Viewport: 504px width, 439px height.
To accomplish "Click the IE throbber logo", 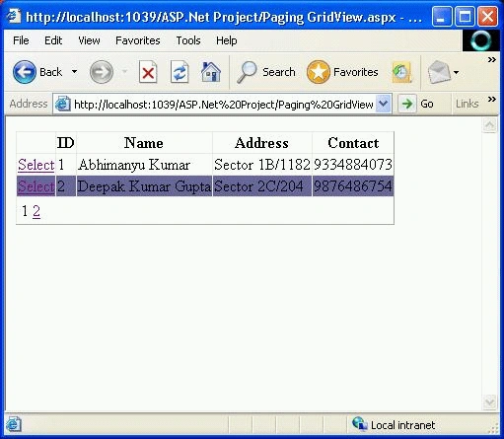I will tap(481, 40).
